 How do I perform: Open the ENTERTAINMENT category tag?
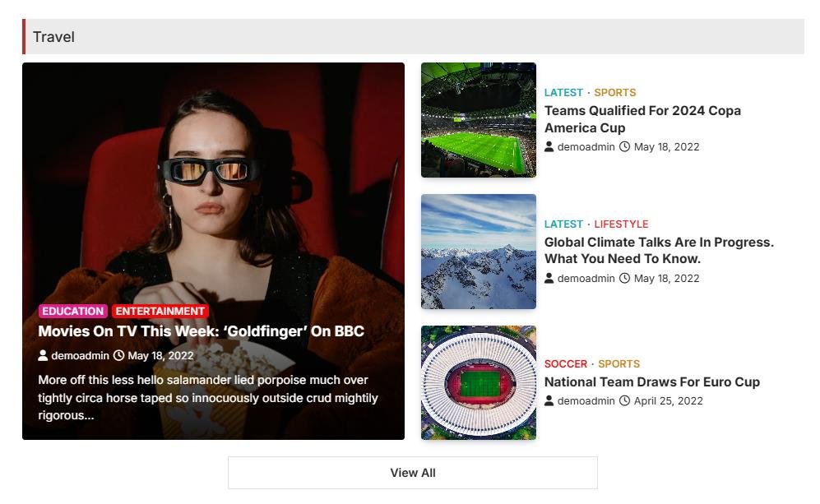click(x=160, y=312)
